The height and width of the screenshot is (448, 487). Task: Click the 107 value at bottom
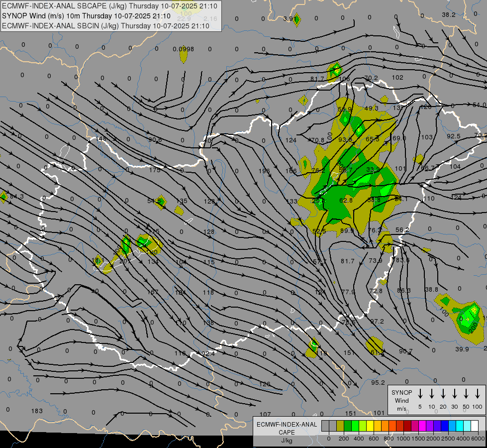[265, 415]
